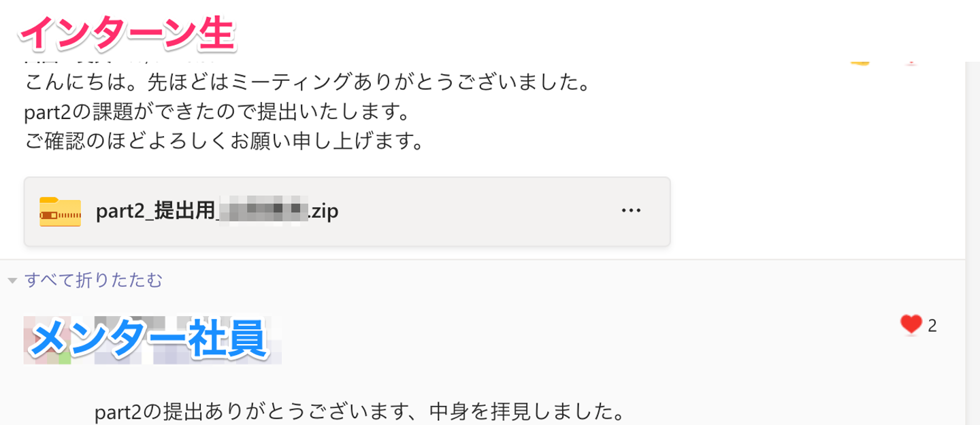Click the partially visible red reaction at top
The image size is (980, 425).
[x=911, y=63]
